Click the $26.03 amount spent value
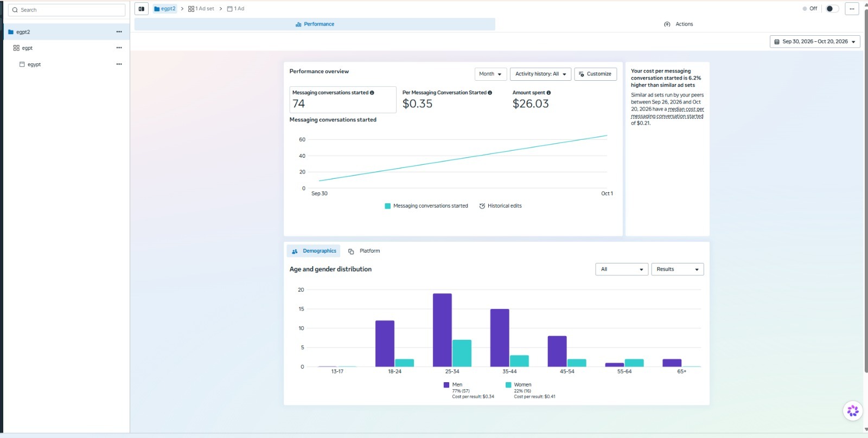The width and height of the screenshot is (868, 438). point(531,104)
